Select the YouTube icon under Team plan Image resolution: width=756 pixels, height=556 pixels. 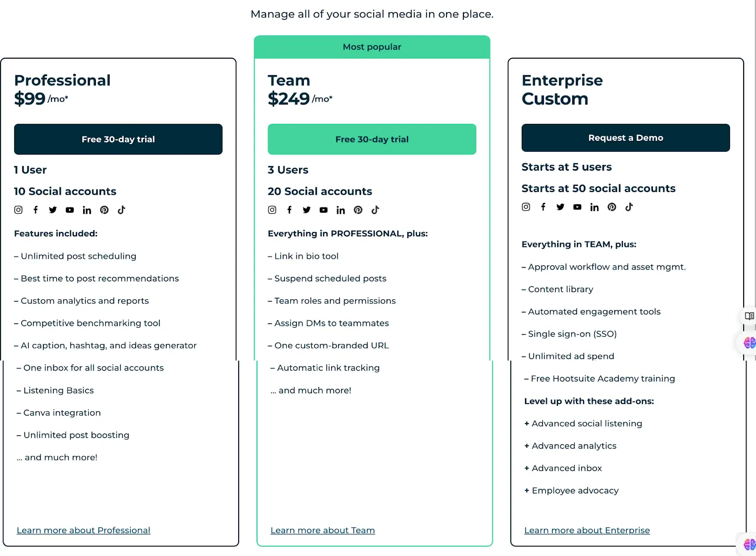point(324,210)
